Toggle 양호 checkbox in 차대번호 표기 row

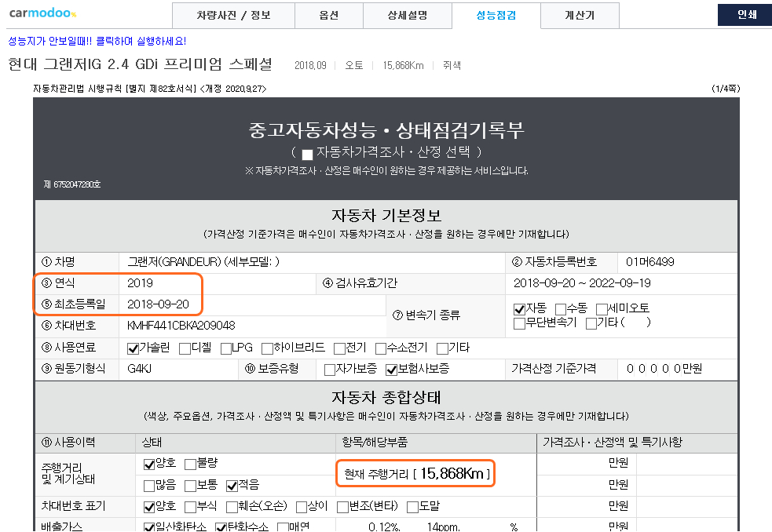[149, 507]
